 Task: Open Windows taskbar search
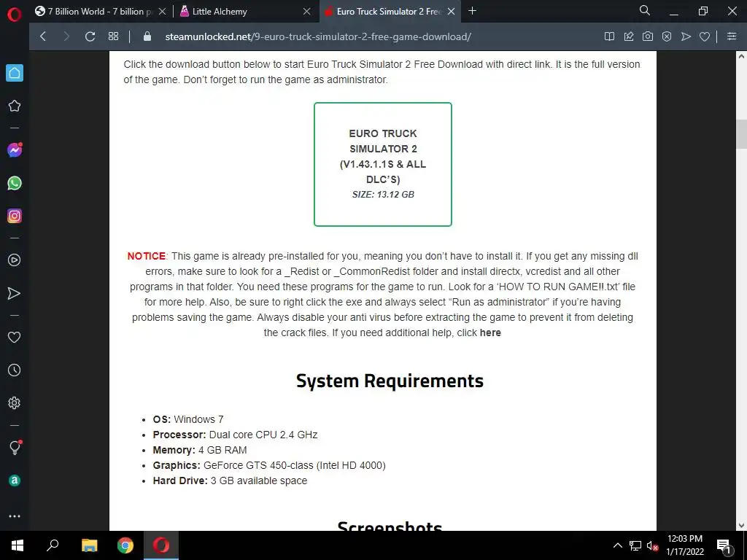tap(53, 545)
